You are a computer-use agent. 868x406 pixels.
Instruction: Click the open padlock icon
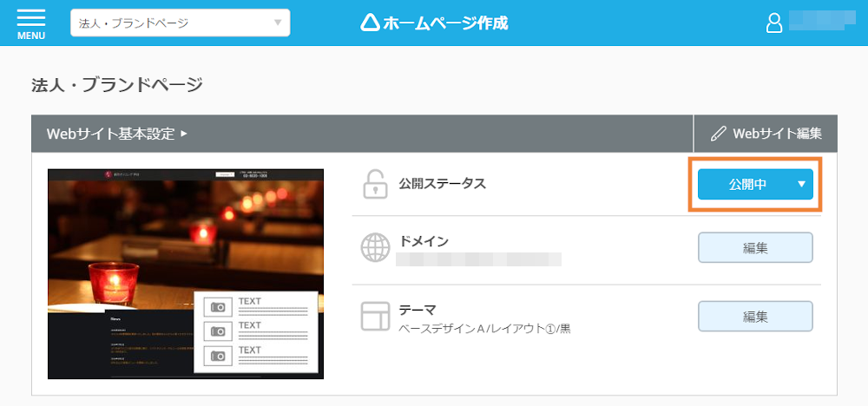[374, 184]
